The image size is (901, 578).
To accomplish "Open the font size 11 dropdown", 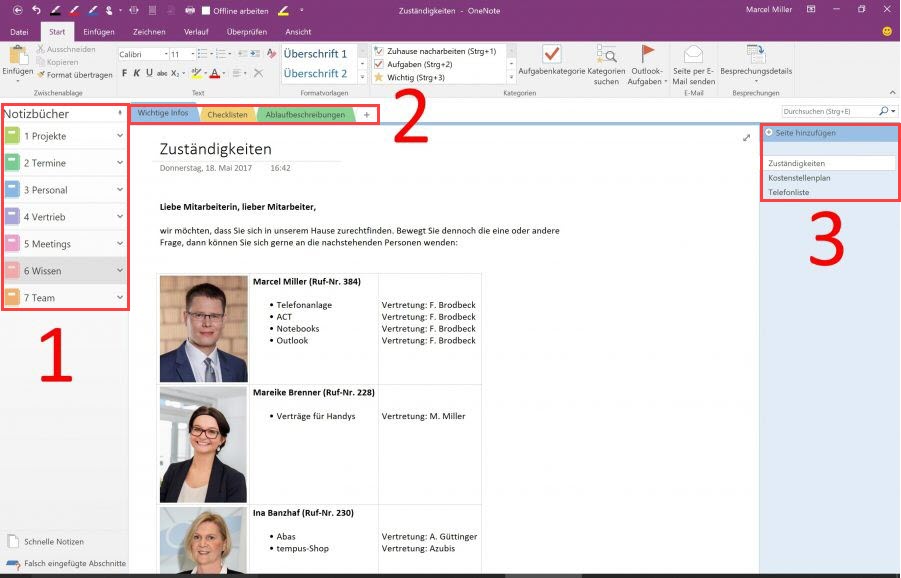I will 192,54.
